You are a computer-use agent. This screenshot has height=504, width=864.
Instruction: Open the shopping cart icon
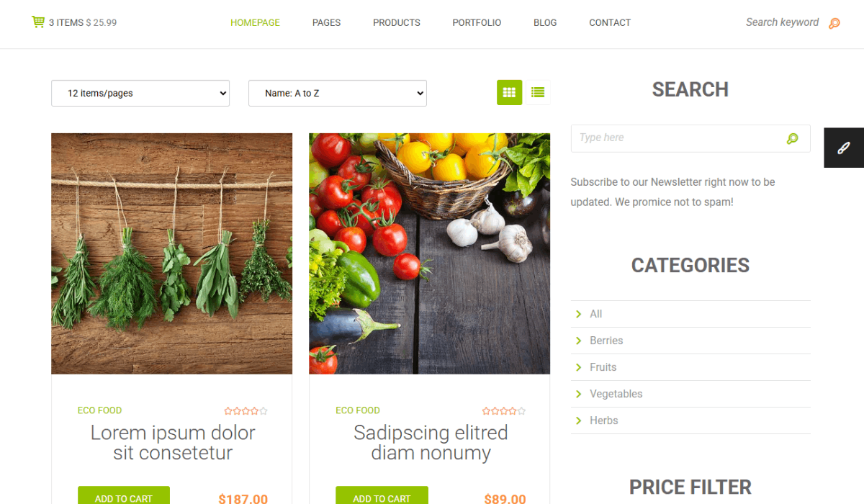point(38,22)
